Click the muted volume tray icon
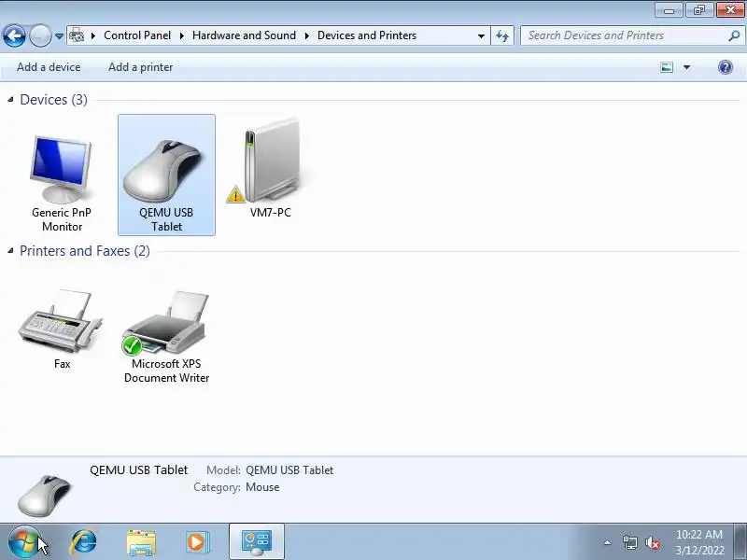This screenshot has width=747, height=560. point(652,542)
